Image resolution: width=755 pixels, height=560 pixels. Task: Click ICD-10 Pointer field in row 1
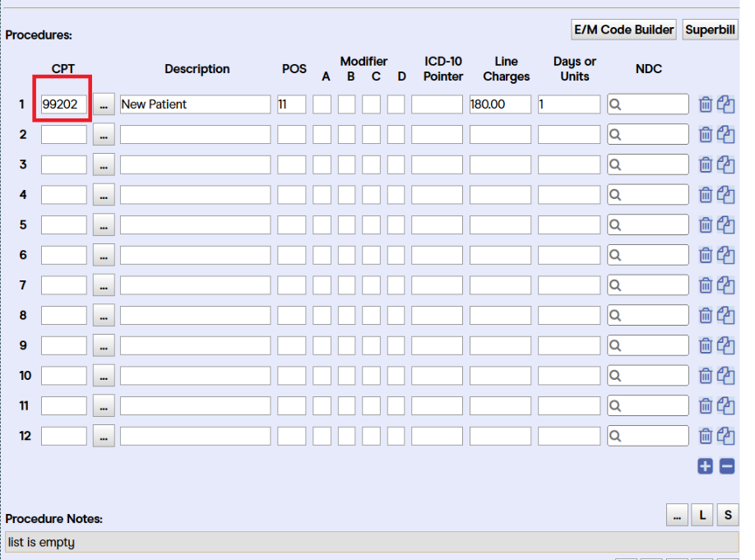pyautogui.click(x=437, y=104)
